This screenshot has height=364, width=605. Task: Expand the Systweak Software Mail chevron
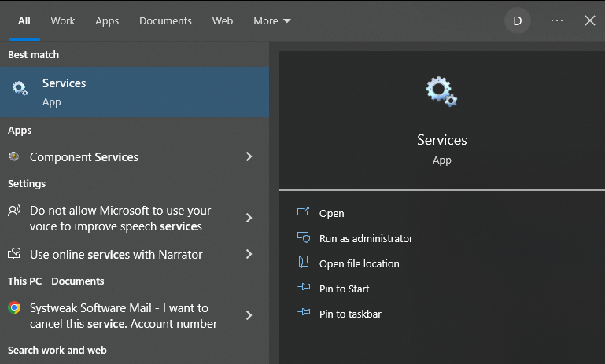click(249, 315)
